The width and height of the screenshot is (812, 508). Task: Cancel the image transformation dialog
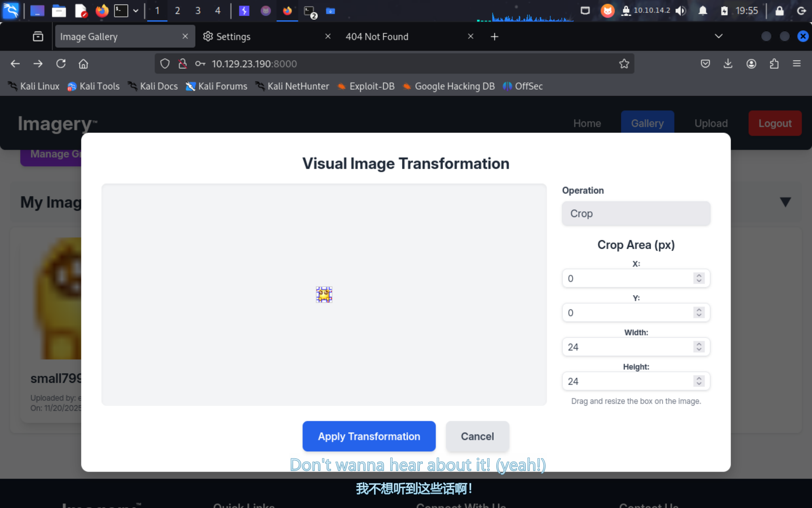click(x=477, y=436)
